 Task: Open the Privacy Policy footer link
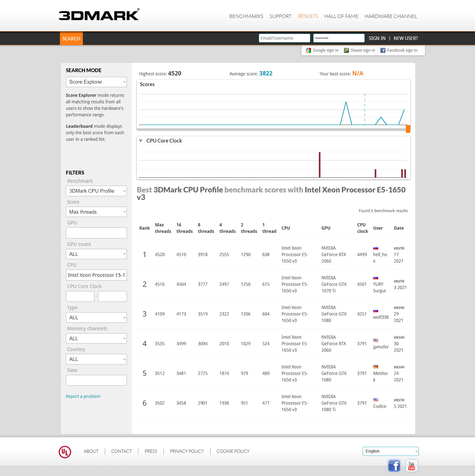coord(187,451)
